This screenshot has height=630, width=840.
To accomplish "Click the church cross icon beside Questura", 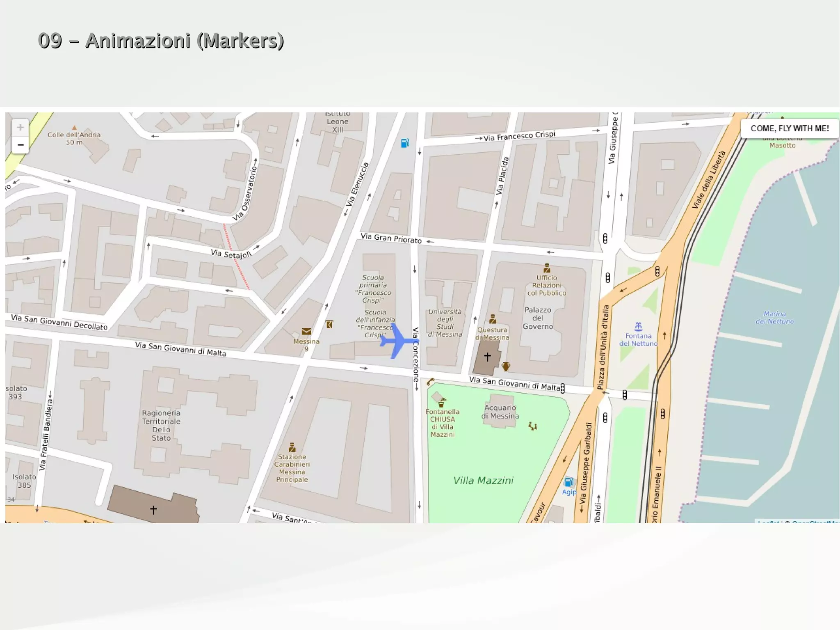I will click(x=487, y=357).
